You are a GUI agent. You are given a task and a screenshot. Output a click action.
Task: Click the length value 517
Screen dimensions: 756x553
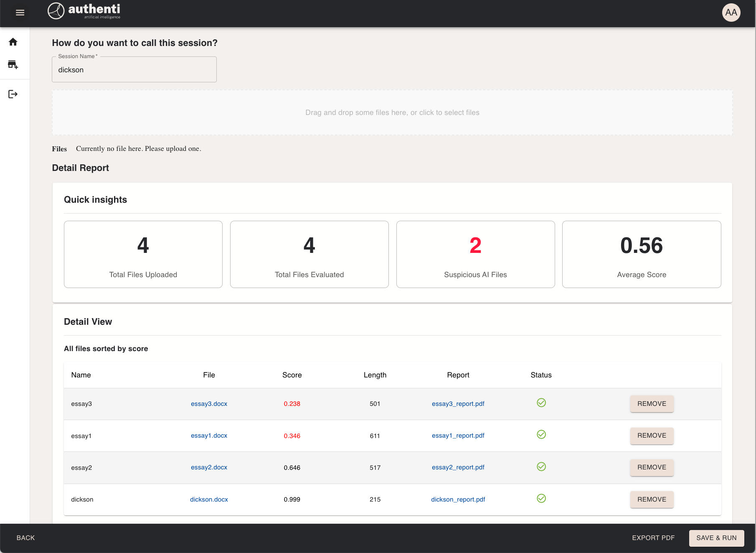(x=375, y=468)
